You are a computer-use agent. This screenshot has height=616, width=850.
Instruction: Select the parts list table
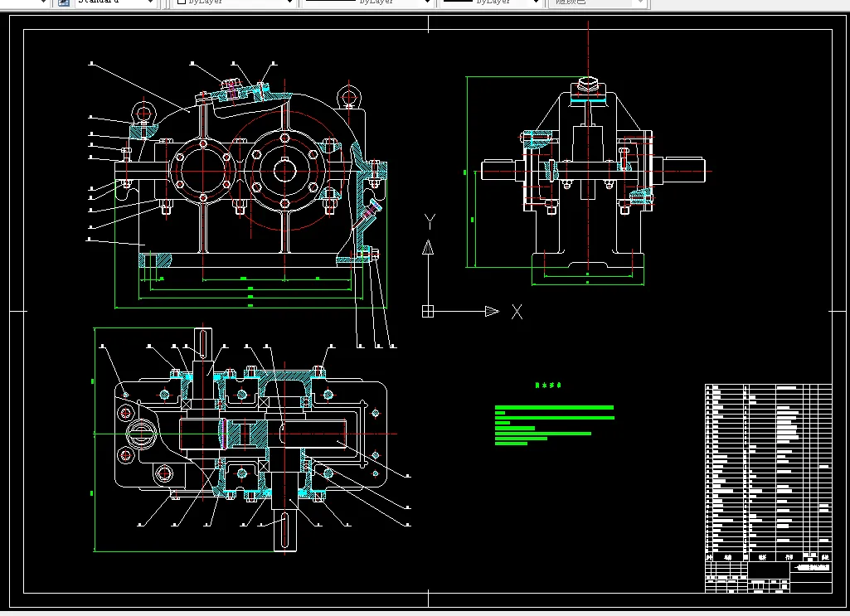[768, 473]
